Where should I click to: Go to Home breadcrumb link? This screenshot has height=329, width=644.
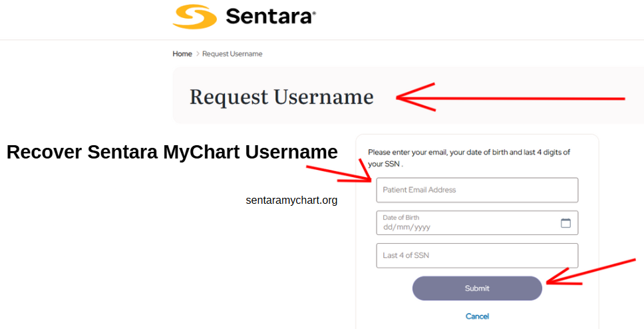[182, 54]
